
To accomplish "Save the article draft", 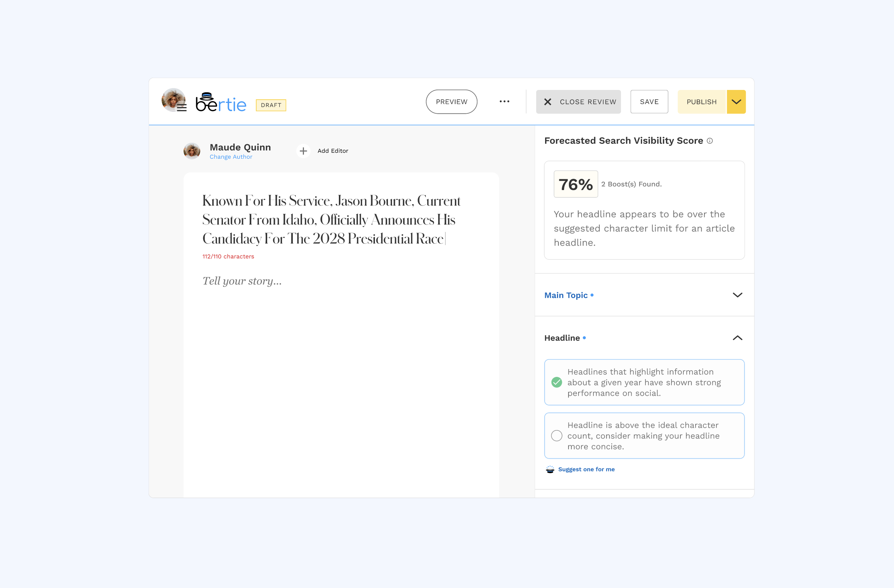I will (649, 102).
